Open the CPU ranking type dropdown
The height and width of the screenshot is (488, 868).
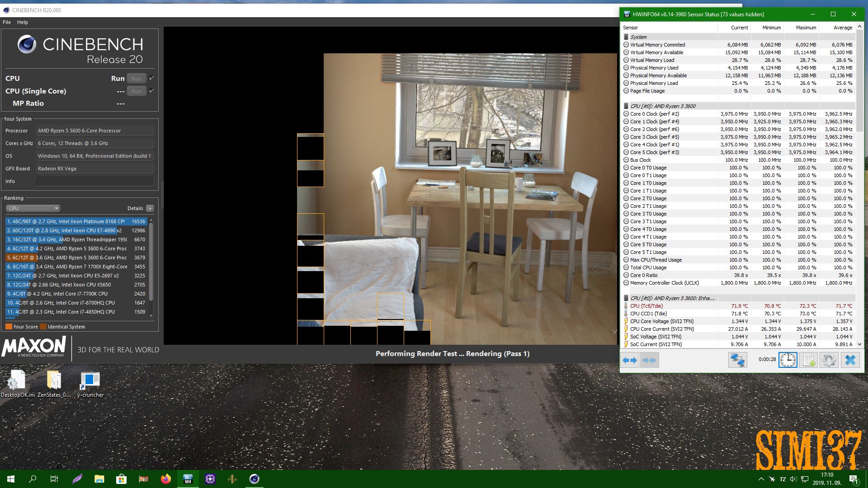33,208
